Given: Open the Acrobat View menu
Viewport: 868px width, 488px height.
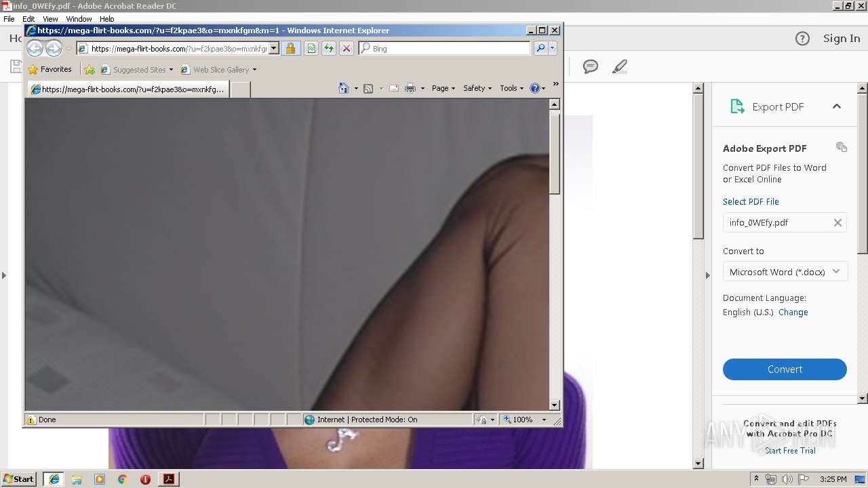Looking at the screenshot, I should click(x=50, y=19).
